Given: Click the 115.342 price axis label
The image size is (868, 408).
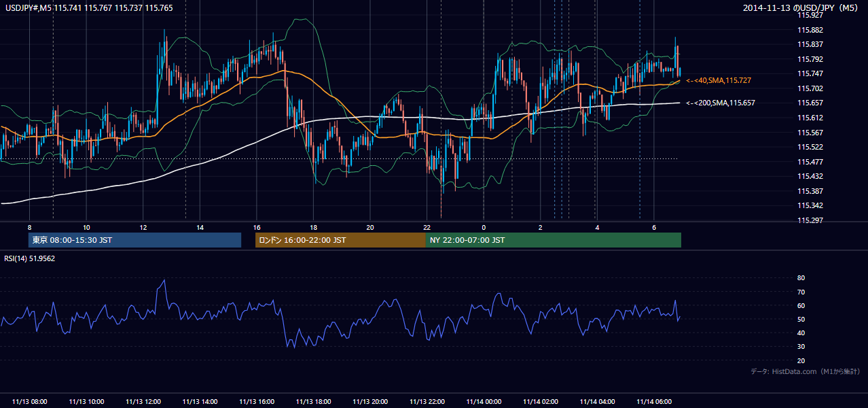Looking at the screenshot, I should pyautogui.click(x=810, y=205).
